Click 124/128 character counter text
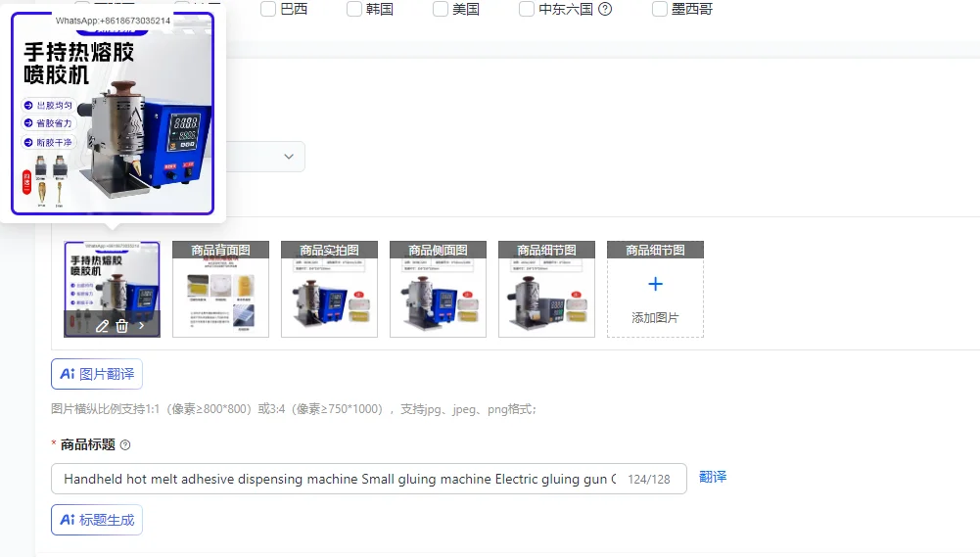 click(x=649, y=480)
